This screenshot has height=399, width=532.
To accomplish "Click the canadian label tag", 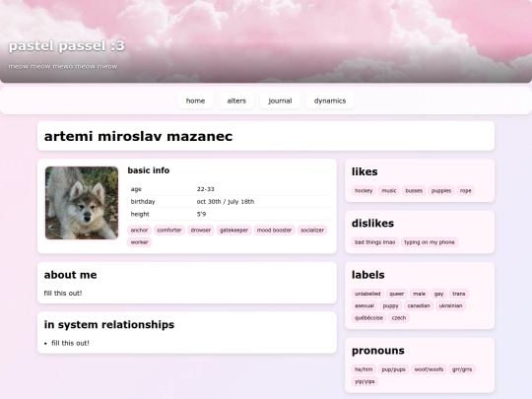I will [x=419, y=305].
